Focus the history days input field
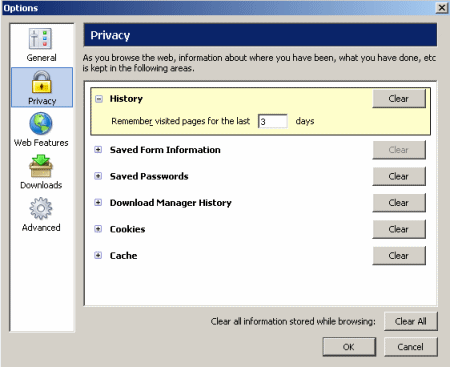Image resolution: width=450 pixels, height=367 pixels. click(273, 121)
